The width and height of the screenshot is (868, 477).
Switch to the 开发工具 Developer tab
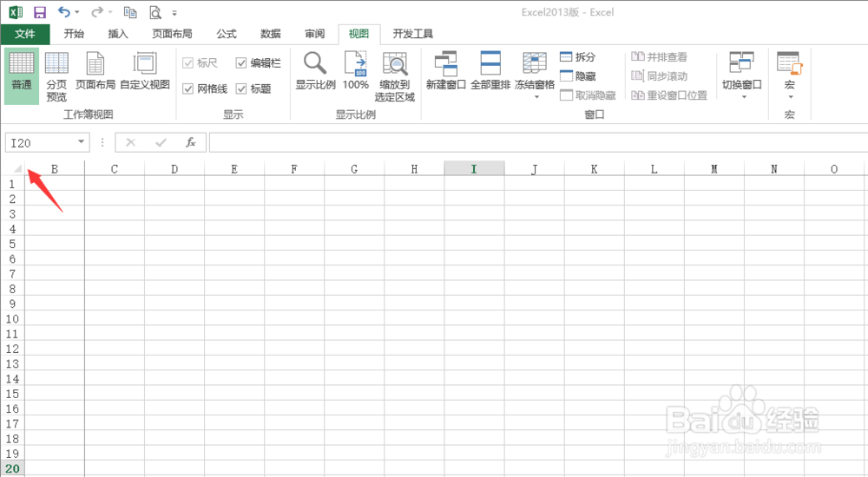click(413, 34)
